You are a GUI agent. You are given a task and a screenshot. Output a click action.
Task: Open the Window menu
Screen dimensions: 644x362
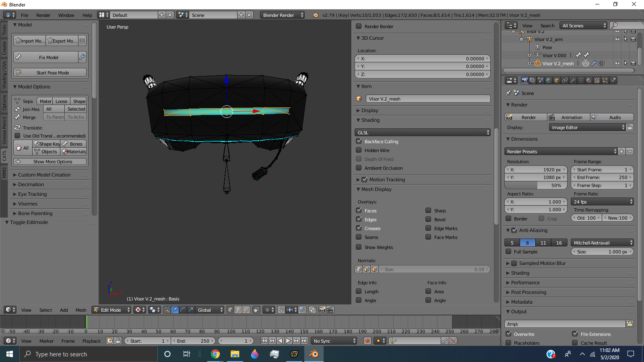(66, 15)
